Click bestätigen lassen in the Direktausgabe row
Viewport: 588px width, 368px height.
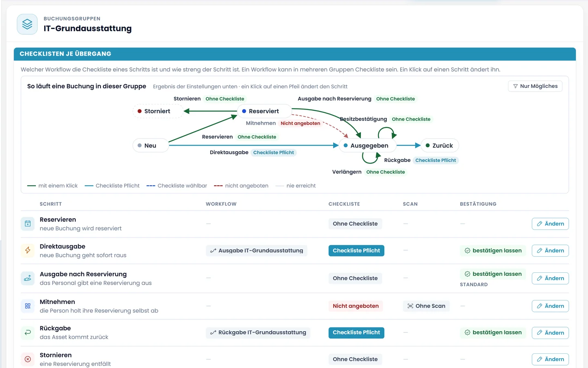pyautogui.click(x=493, y=251)
